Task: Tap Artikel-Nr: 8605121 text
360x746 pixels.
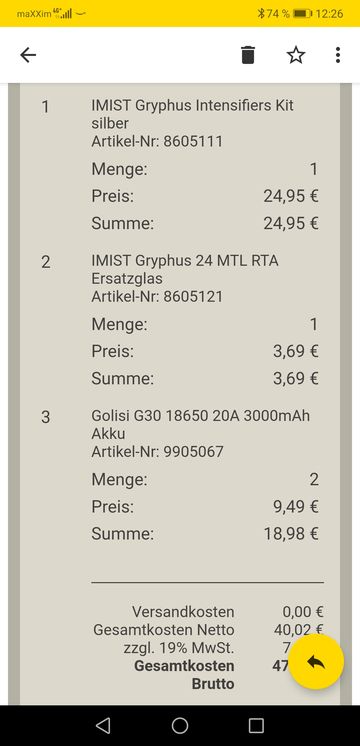Action: click(157, 296)
